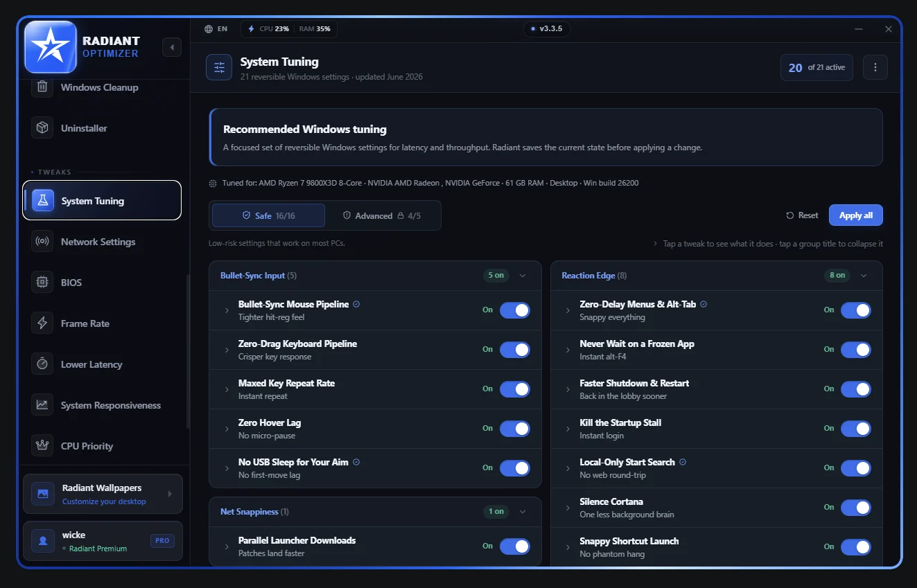Viewport: 917px width, 588px height.
Task: Select the Safe 16/16 tab
Action: point(268,215)
